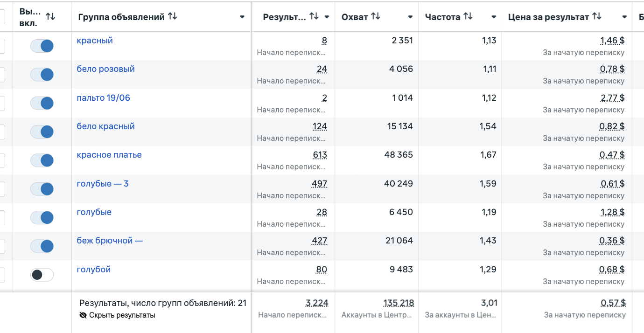This screenshot has height=333, width=644.
Task: Open the Частота column dropdown arrow
Action: point(494,17)
